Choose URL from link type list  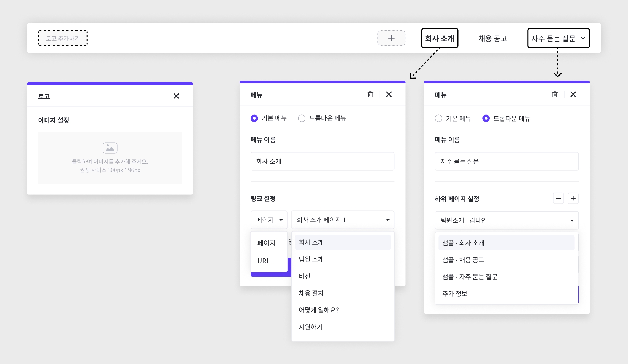(x=264, y=261)
